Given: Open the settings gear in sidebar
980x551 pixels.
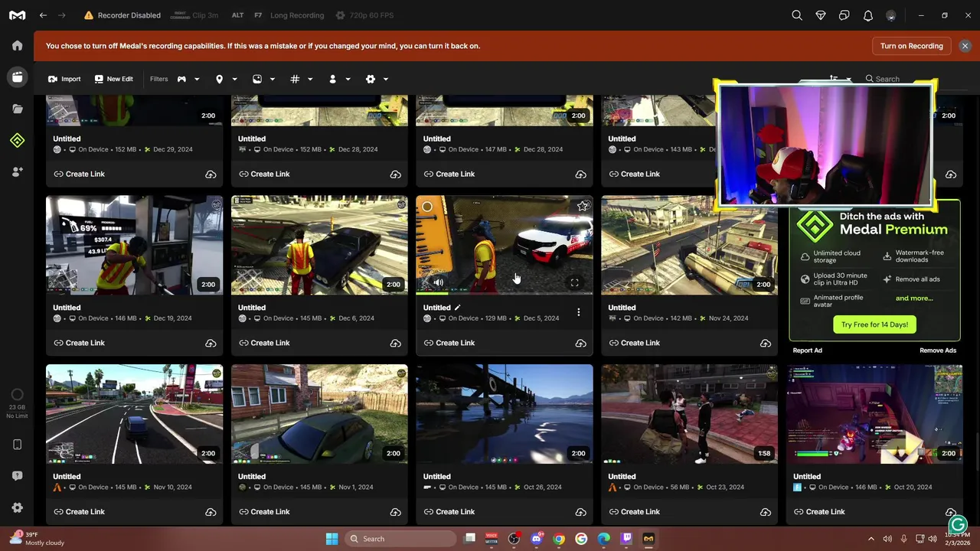Looking at the screenshot, I should click(17, 507).
